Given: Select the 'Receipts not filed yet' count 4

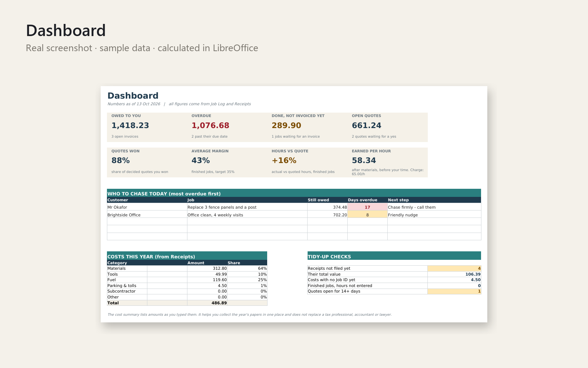Looking at the screenshot, I should click(454, 268).
